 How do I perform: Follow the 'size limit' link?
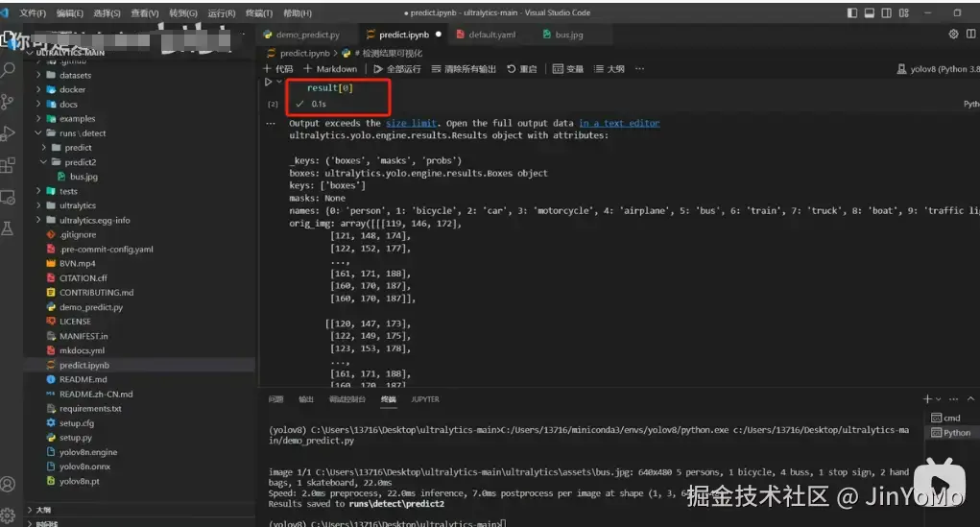point(411,123)
